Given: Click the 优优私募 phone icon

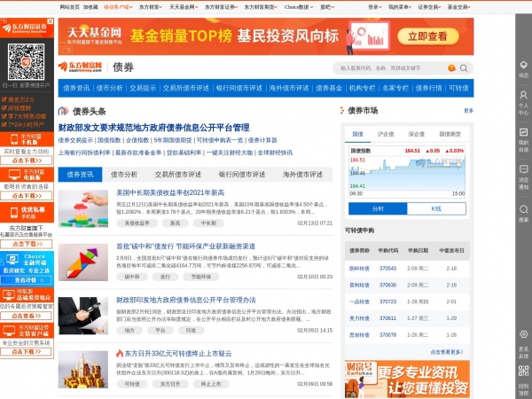Looking at the screenshot, I should coord(14,213).
